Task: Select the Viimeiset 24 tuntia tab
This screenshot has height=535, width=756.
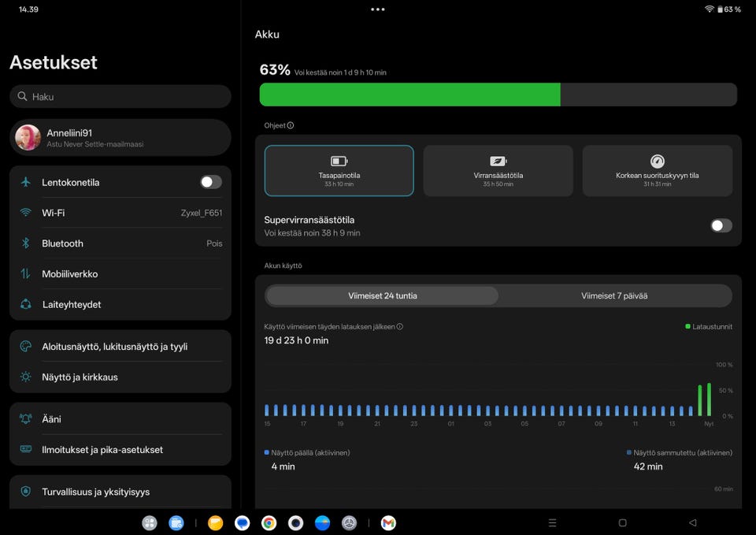Action: 383,295
